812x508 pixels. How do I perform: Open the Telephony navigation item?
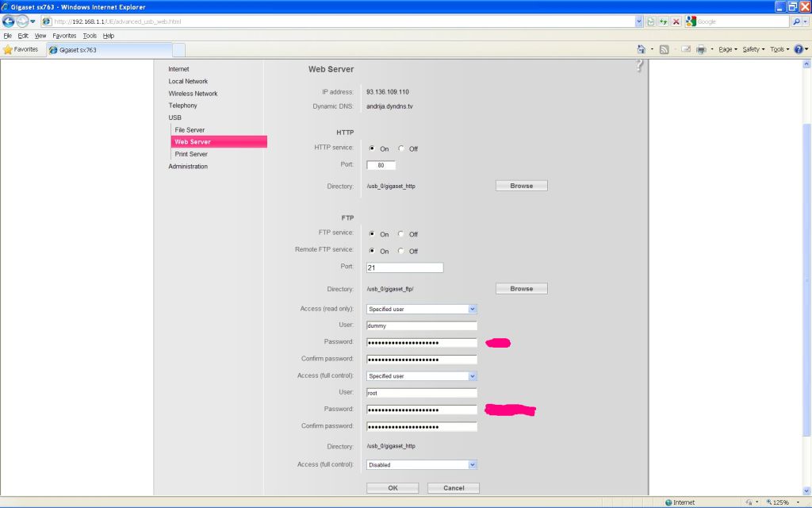(x=182, y=106)
